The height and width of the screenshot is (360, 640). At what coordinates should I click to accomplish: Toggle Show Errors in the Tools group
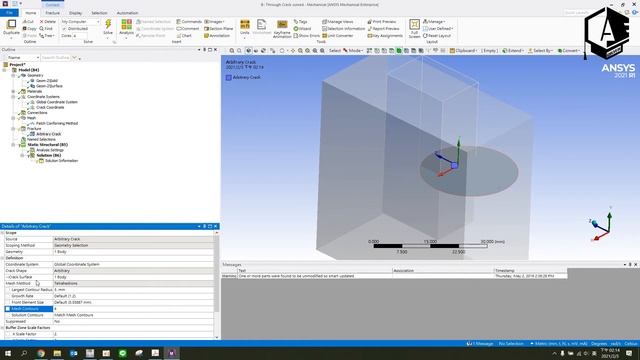click(x=307, y=36)
